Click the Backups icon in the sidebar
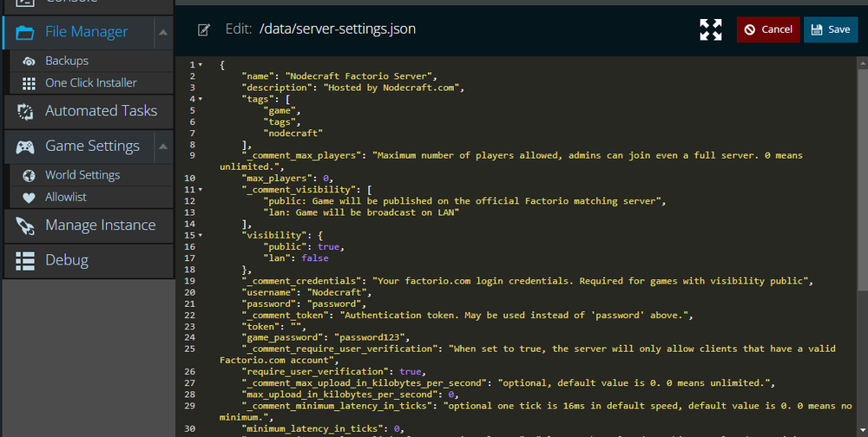 tap(29, 61)
